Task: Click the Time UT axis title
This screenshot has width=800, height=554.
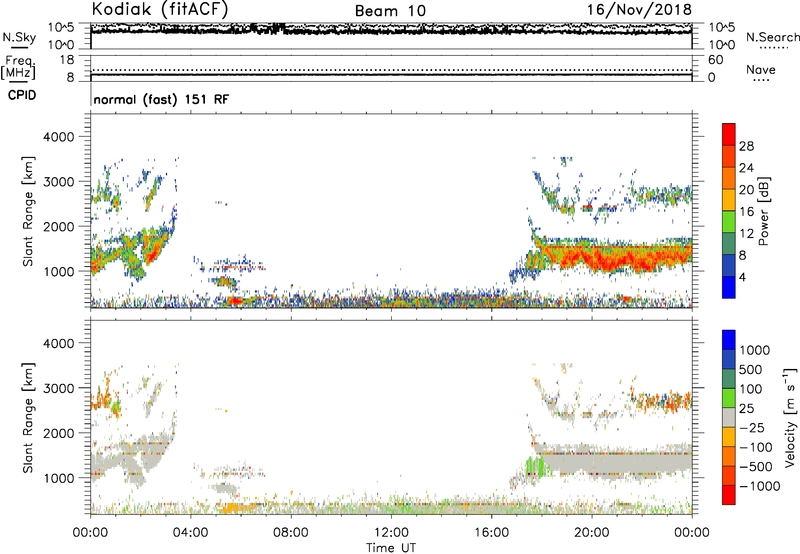Action: point(391,548)
